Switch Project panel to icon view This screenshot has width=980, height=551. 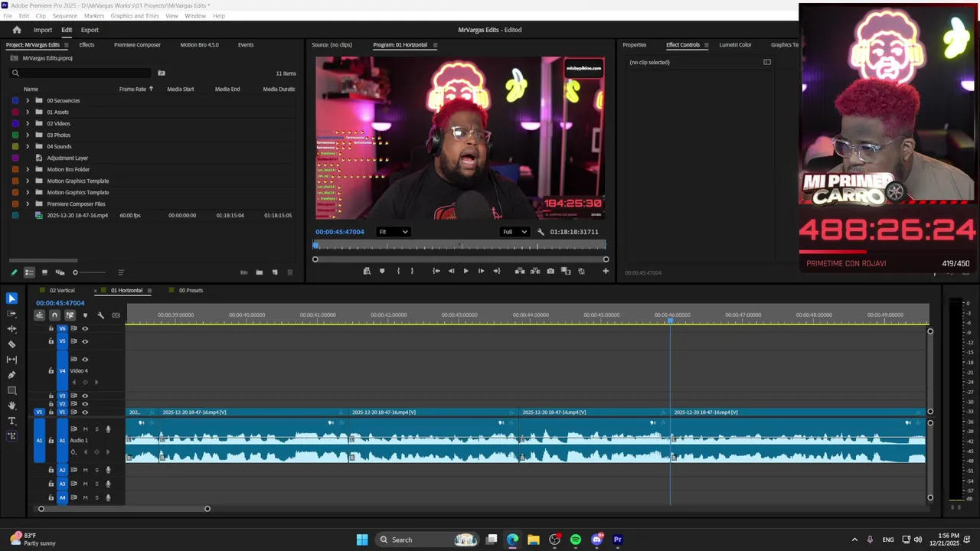44,272
